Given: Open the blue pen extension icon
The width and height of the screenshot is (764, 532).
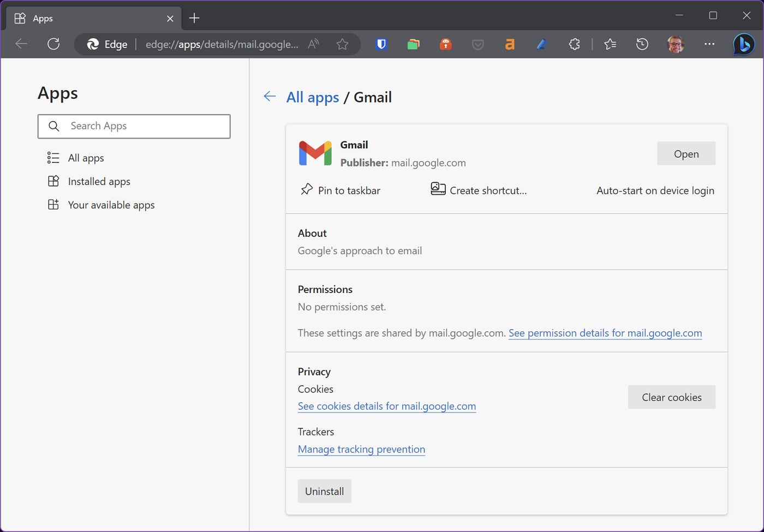Looking at the screenshot, I should click(542, 44).
